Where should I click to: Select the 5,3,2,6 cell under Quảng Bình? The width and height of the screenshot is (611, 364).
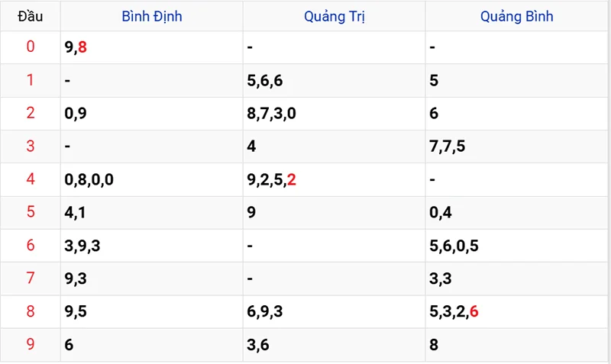click(x=454, y=311)
